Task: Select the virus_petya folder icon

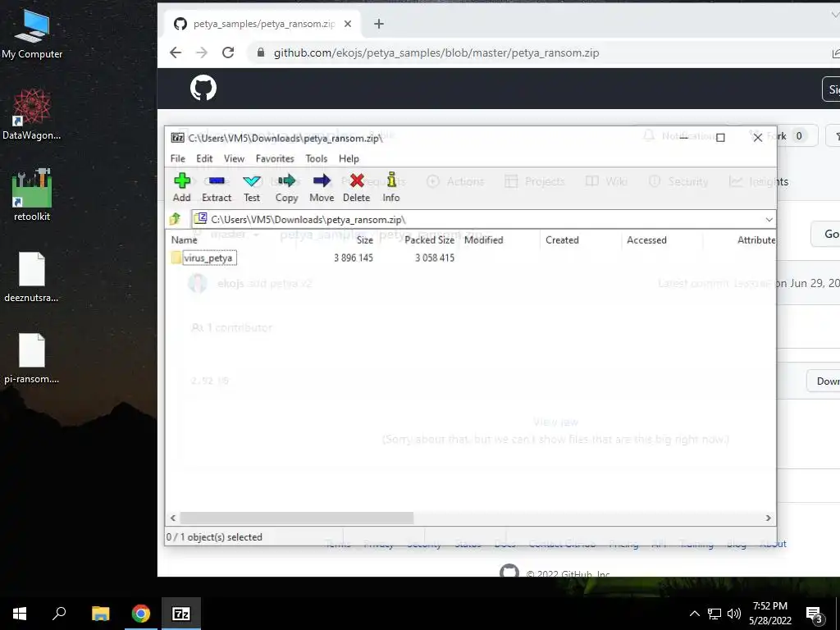Action: [x=176, y=258]
